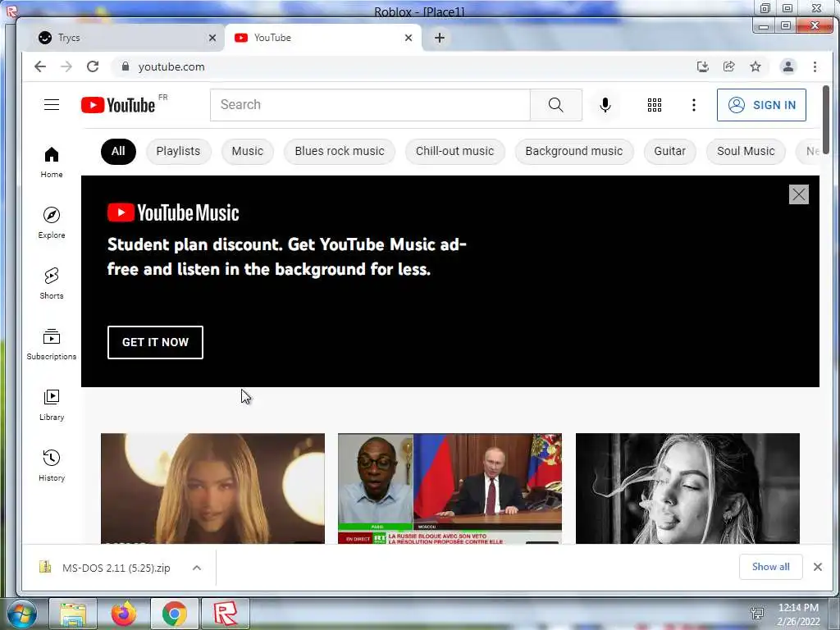
Task: Open Library in the sidebar
Action: click(x=52, y=404)
